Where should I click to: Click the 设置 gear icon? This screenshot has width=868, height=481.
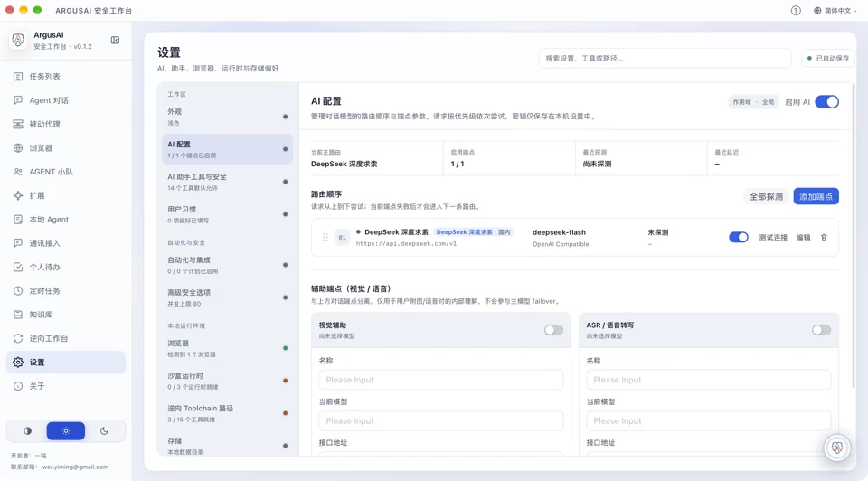18,362
